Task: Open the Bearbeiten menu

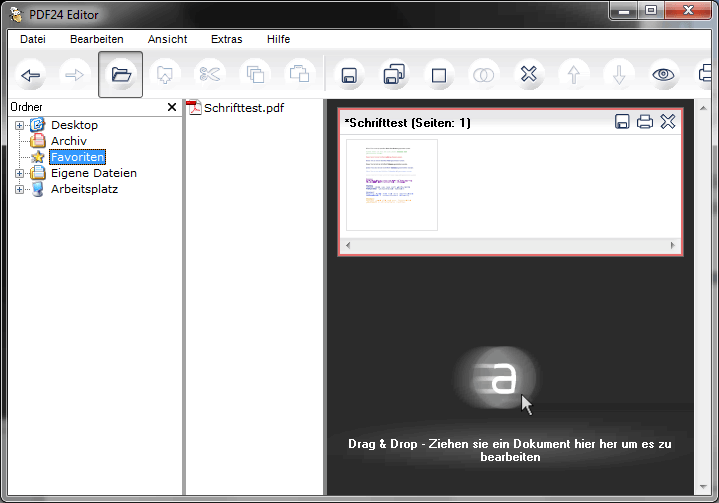Action: tap(97, 39)
